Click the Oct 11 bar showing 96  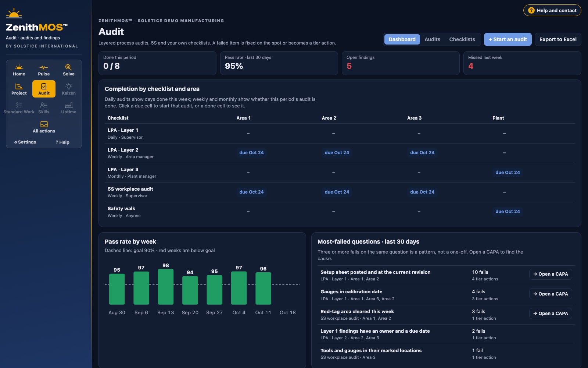click(x=263, y=289)
